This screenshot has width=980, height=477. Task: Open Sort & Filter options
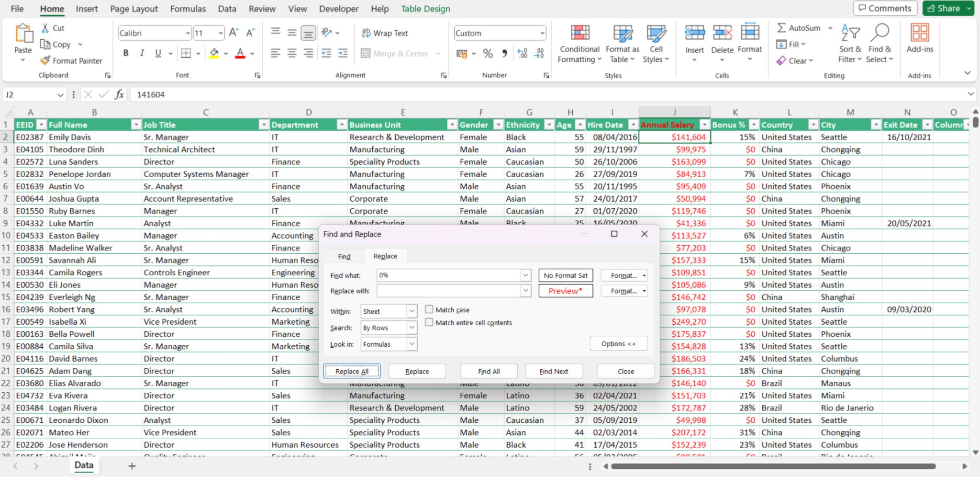point(849,43)
